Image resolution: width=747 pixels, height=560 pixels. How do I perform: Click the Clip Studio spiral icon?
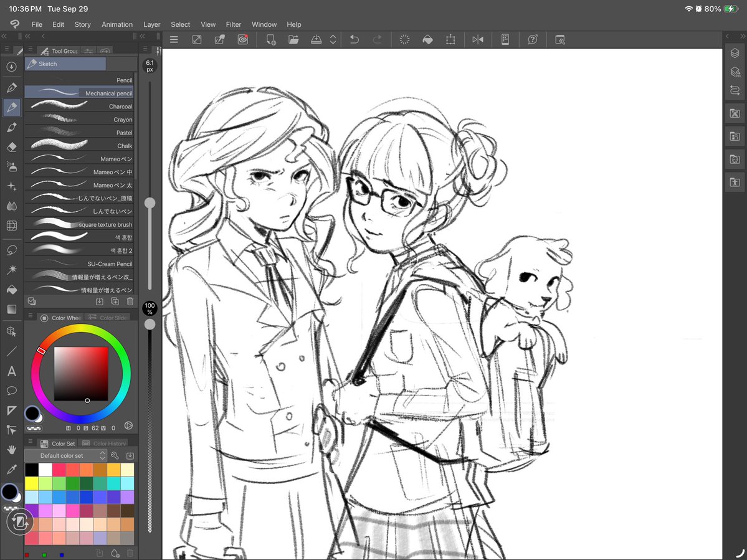(x=243, y=40)
